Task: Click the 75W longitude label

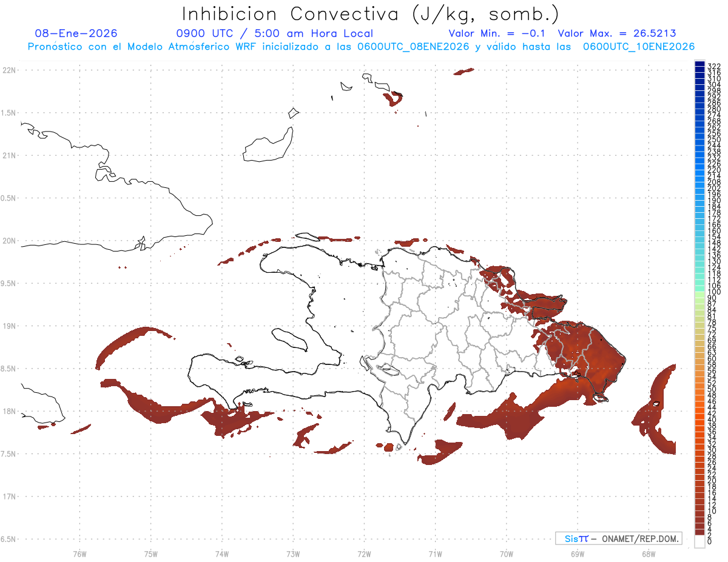Action: 151,554
